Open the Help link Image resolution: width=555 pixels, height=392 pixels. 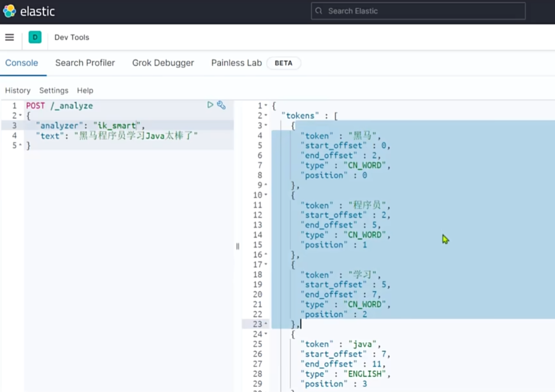point(85,90)
